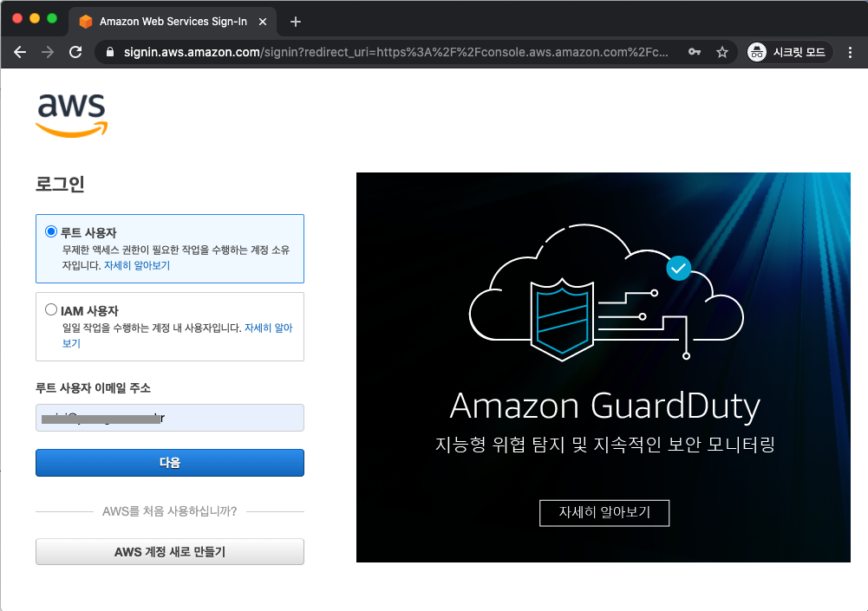Click the incognito 시크릿 모드 badge

pyautogui.click(x=788, y=52)
